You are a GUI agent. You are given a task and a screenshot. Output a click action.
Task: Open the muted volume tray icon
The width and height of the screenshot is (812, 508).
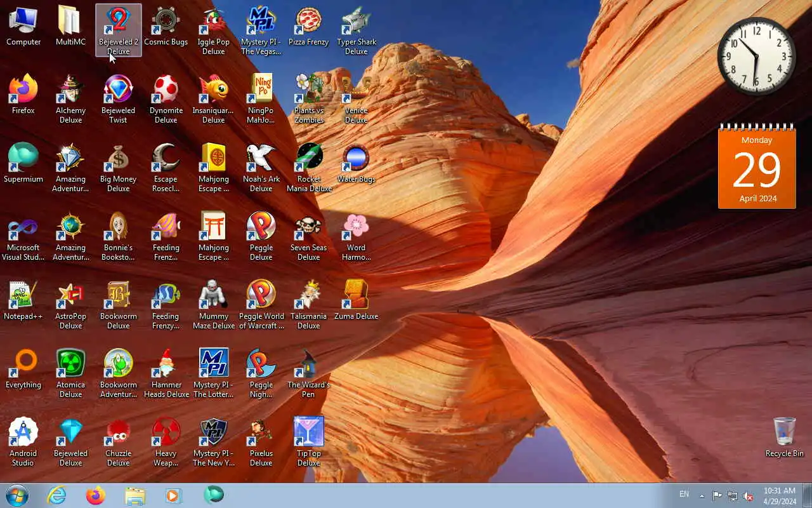coord(749,496)
